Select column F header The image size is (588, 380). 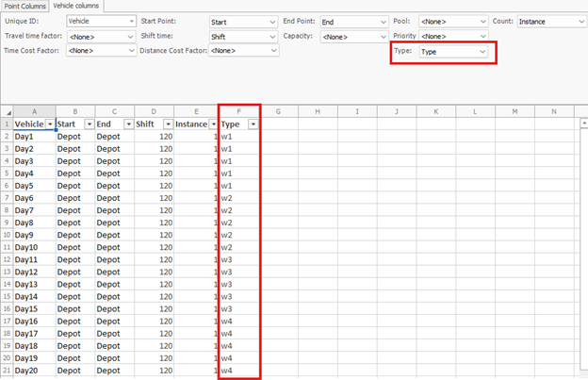click(239, 111)
